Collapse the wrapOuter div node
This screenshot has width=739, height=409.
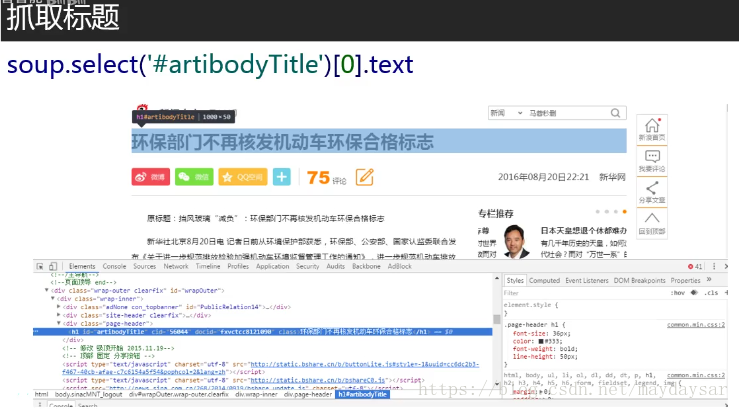coord(47,290)
